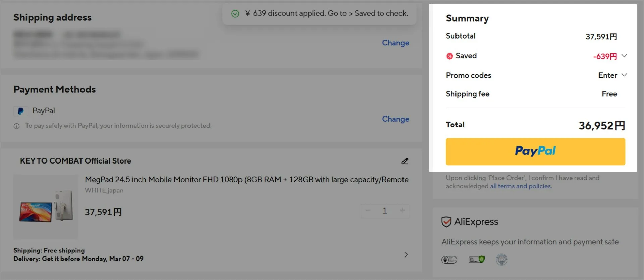Open shipping options with right arrow
This screenshot has height=280, width=644.
pos(406,255)
